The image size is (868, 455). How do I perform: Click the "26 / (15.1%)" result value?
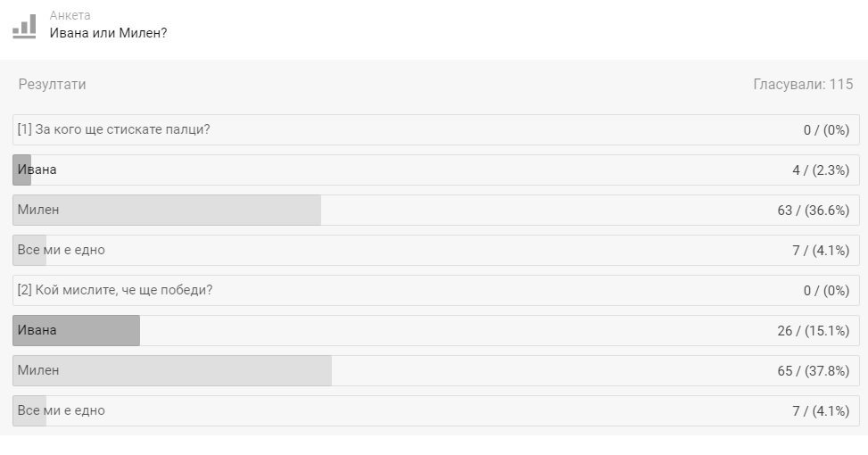tap(813, 330)
